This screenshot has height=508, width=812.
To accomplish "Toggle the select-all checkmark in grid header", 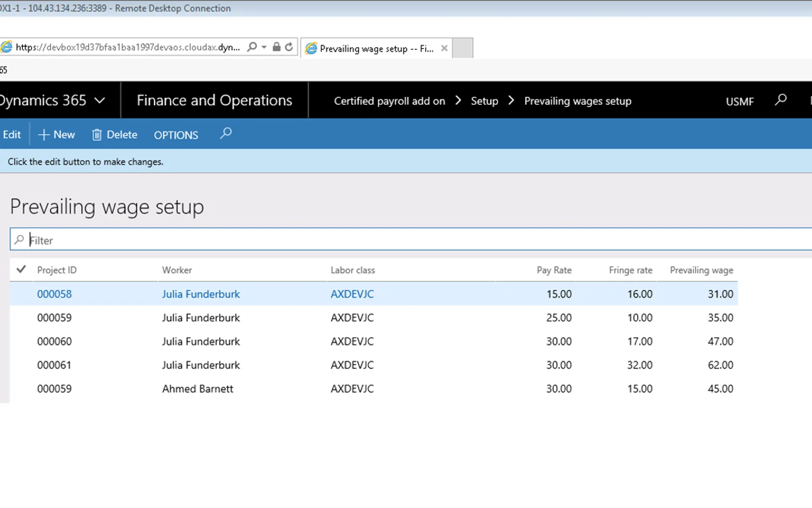I will 21,269.
